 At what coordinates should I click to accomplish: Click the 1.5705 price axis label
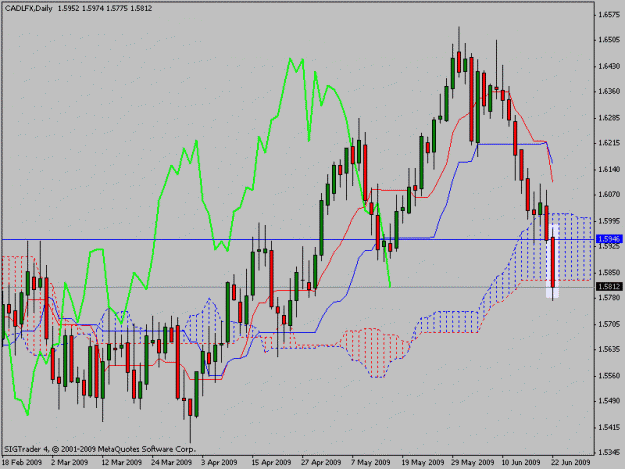(x=609, y=324)
